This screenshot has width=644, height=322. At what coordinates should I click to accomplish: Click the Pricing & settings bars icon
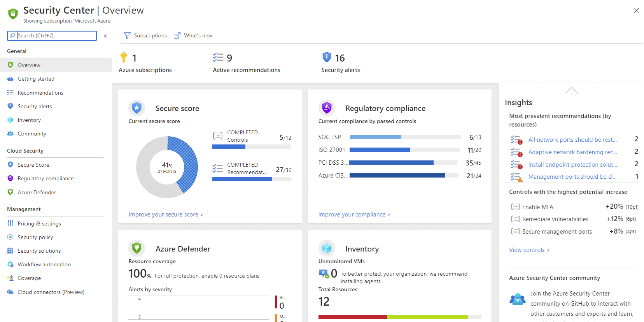pos(10,223)
